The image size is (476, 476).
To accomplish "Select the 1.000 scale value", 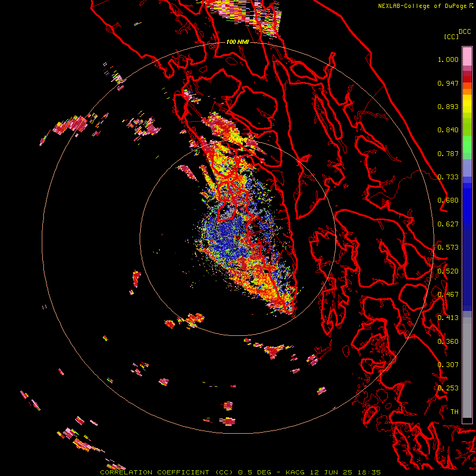I will tap(448, 59).
